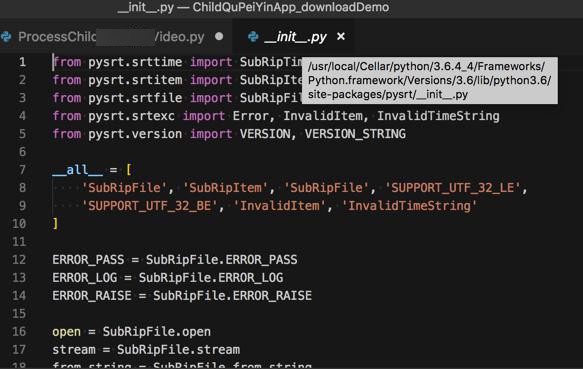Click the '__all__' variable on line 7
The width and height of the screenshot is (583, 369).
pyautogui.click(x=77, y=170)
